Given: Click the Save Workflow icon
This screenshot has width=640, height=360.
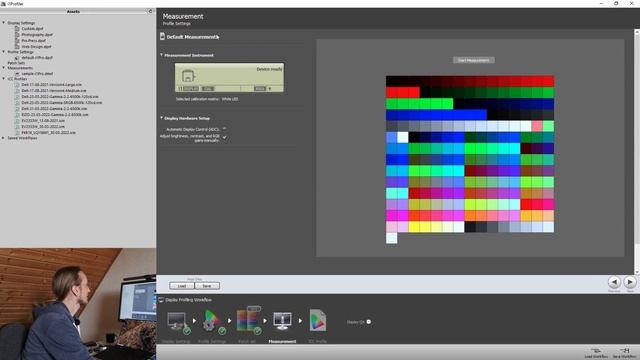Looking at the screenshot, I should [624, 351].
